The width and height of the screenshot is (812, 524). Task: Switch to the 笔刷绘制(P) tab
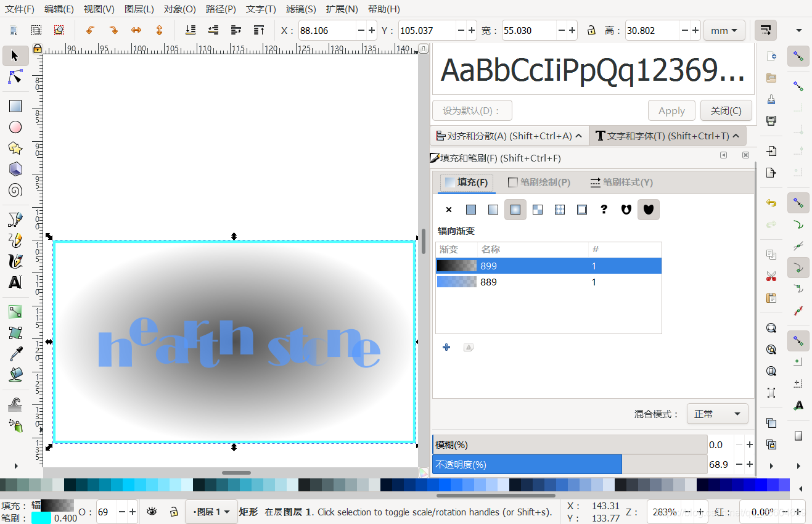pos(539,182)
